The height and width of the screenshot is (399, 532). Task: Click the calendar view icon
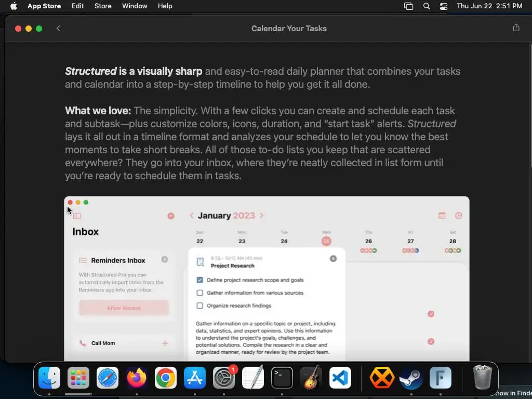442,216
